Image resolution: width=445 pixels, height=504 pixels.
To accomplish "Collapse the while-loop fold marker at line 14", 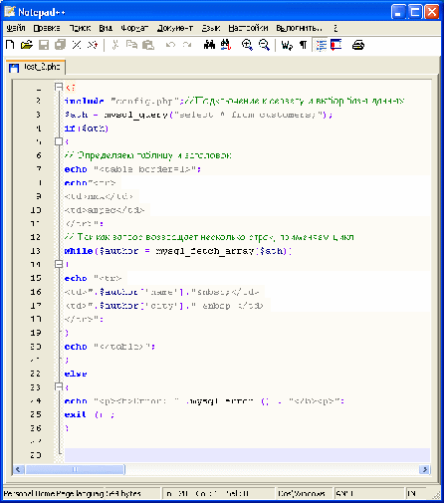I will [x=59, y=264].
